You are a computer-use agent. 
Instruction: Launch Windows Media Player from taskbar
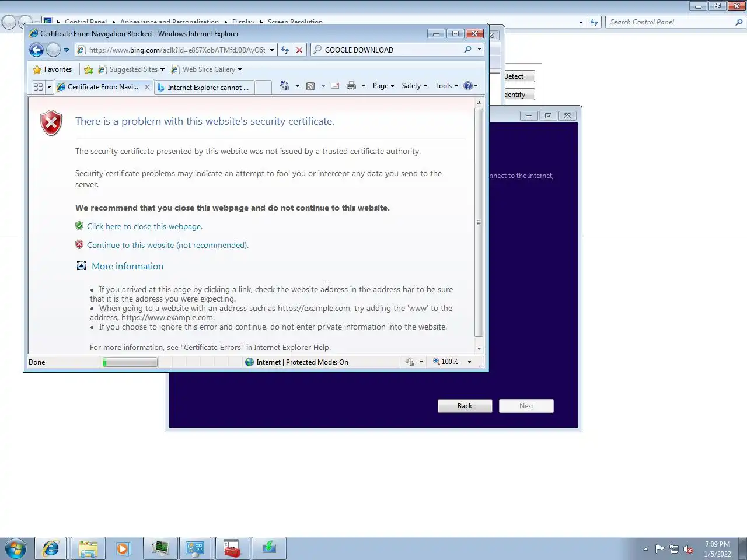(x=123, y=548)
